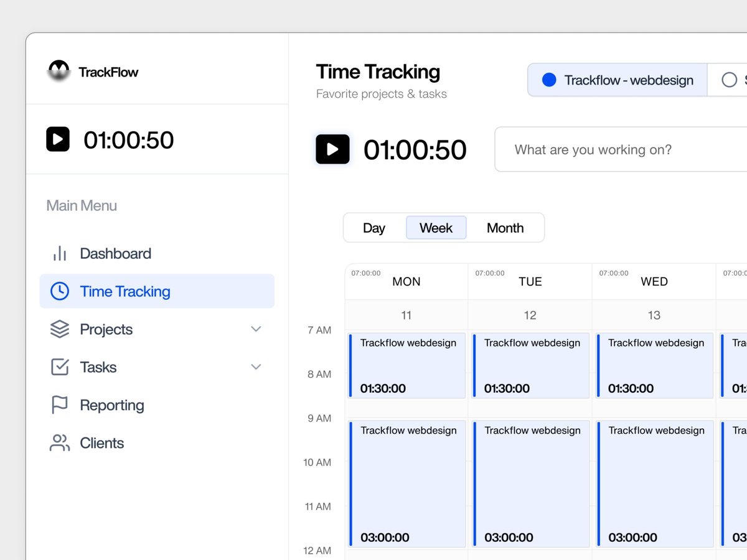Open the Clients menu item
This screenshot has width=747, height=560.
[157, 443]
